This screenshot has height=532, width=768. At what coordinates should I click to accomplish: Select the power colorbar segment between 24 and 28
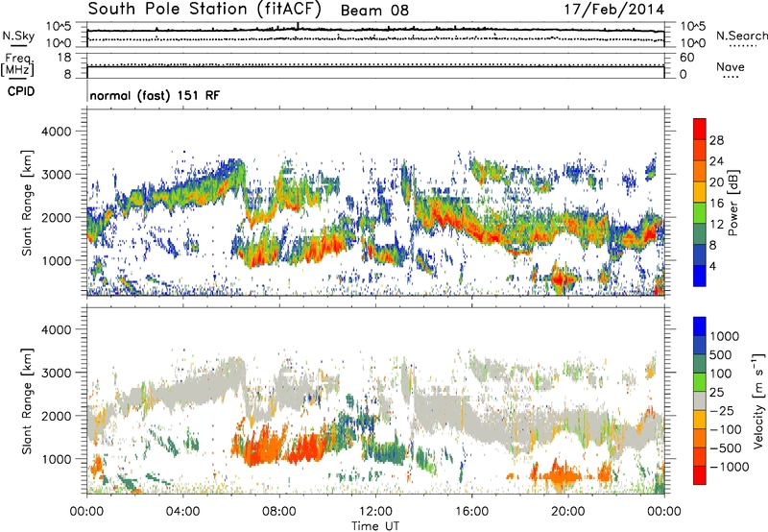[700, 151]
